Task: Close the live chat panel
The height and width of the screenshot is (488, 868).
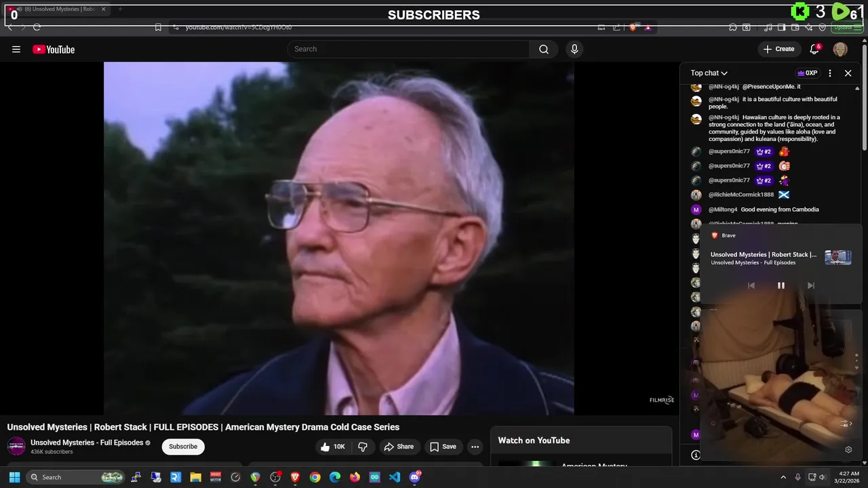Action: [x=848, y=73]
